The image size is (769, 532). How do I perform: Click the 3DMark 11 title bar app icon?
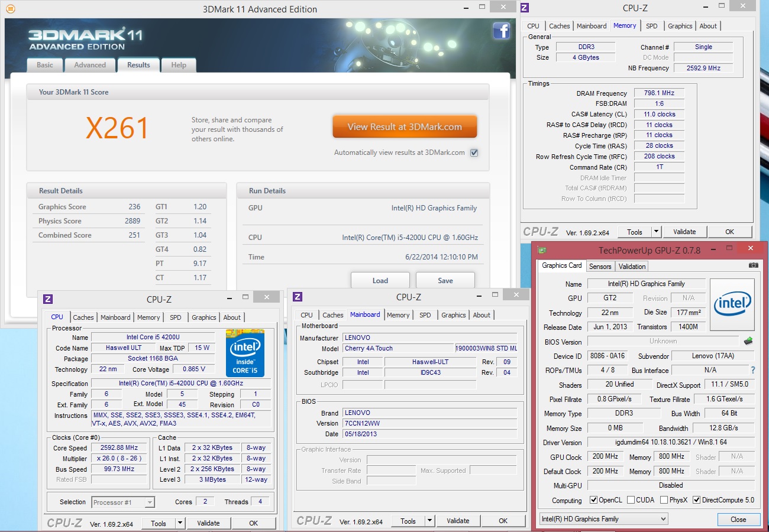click(11, 9)
